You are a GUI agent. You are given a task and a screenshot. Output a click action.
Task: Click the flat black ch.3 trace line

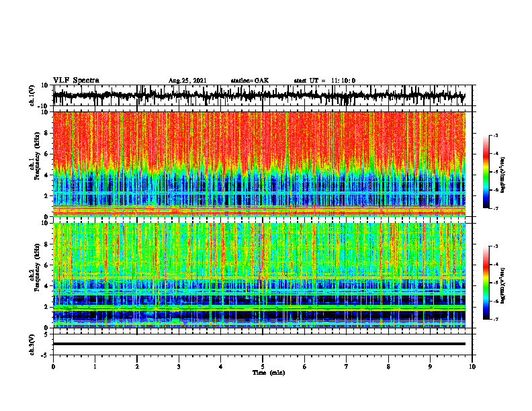(x=259, y=344)
